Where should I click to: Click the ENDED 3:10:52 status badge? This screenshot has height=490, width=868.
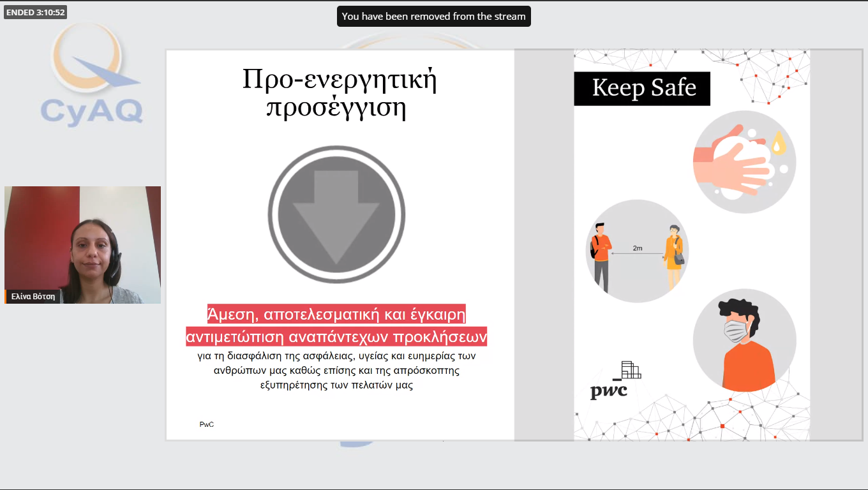(36, 12)
